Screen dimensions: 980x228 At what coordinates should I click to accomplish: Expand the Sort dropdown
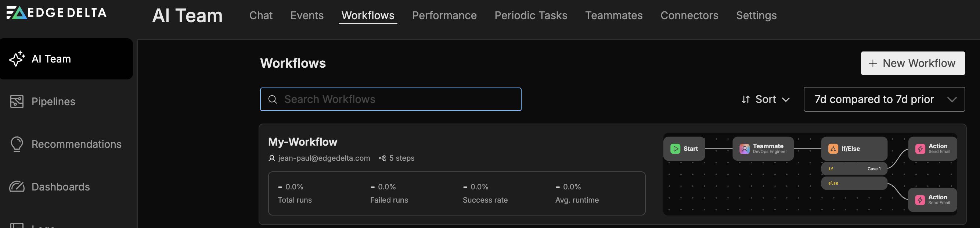coord(765,99)
